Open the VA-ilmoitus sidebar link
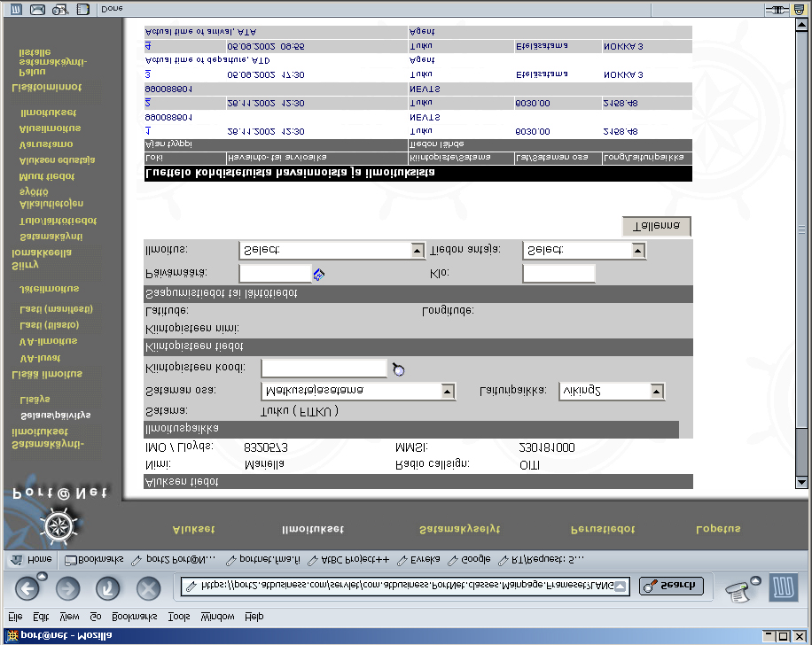This screenshot has width=812, height=645. tap(48, 341)
